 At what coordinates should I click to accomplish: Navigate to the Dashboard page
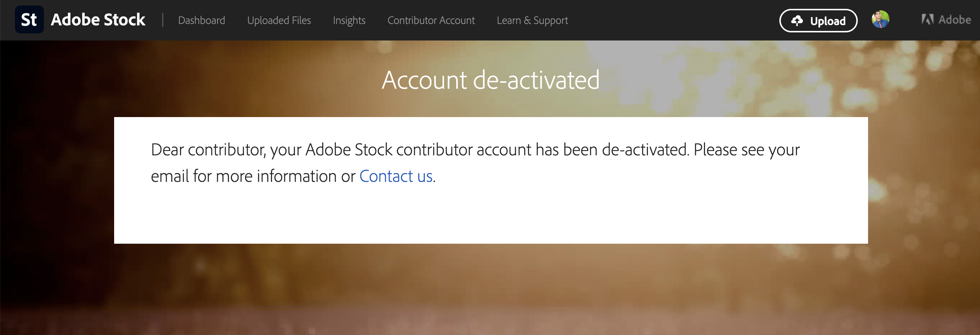[202, 20]
